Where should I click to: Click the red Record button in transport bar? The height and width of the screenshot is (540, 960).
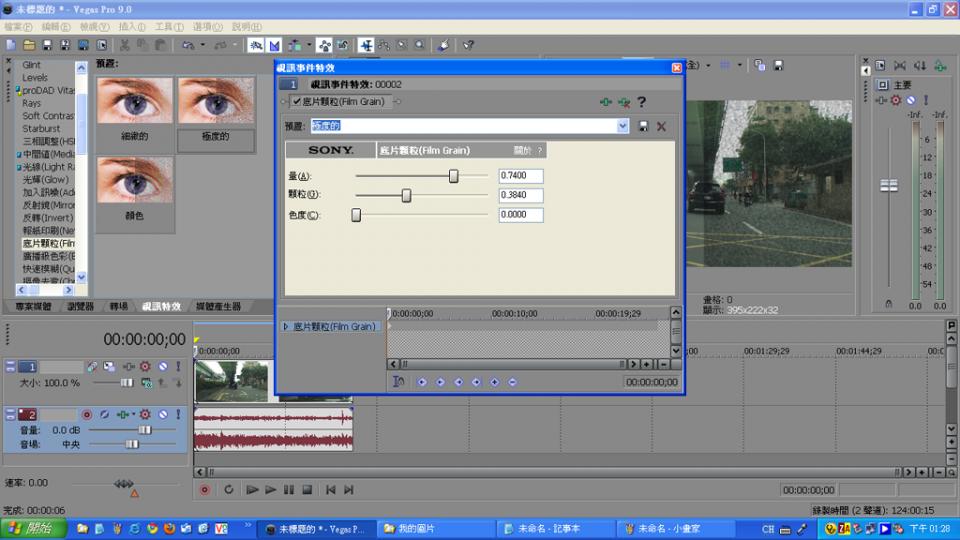(x=205, y=490)
